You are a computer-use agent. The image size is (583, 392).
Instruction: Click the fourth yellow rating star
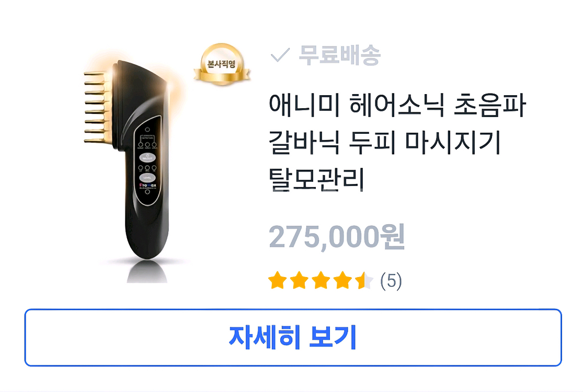pos(342,281)
